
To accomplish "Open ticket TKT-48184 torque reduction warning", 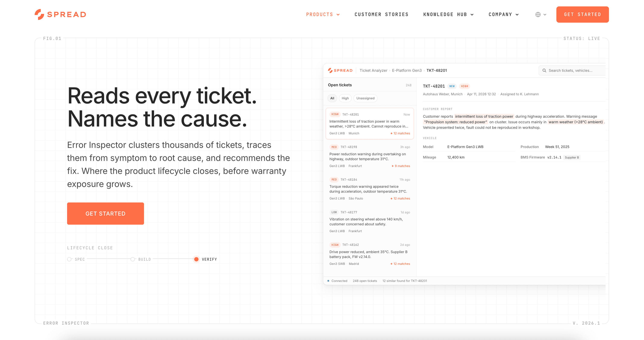I will click(x=369, y=189).
